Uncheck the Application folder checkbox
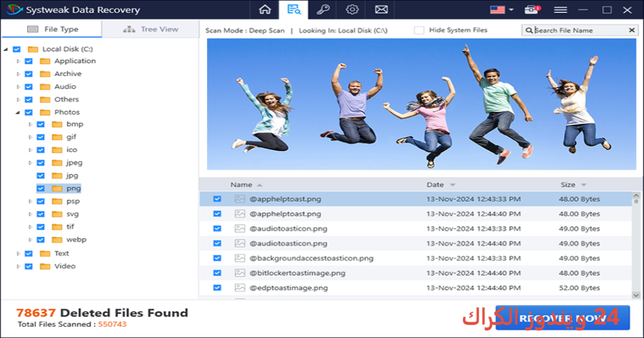The height and width of the screenshot is (338, 644). [x=28, y=61]
